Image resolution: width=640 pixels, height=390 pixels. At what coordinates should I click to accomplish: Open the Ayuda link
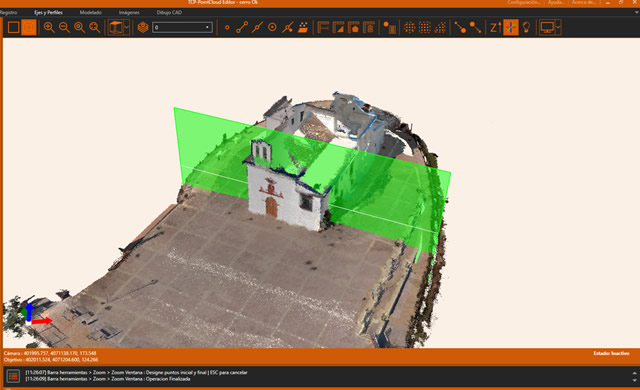[556, 2]
